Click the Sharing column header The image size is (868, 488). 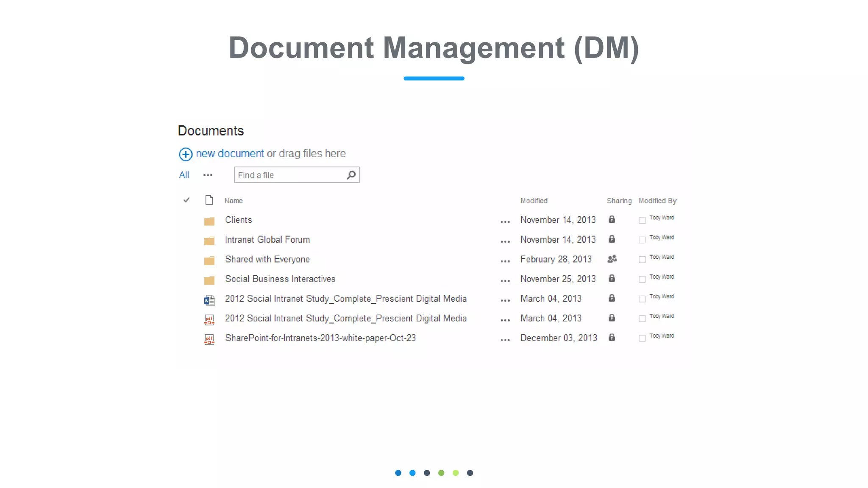point(619,201)
